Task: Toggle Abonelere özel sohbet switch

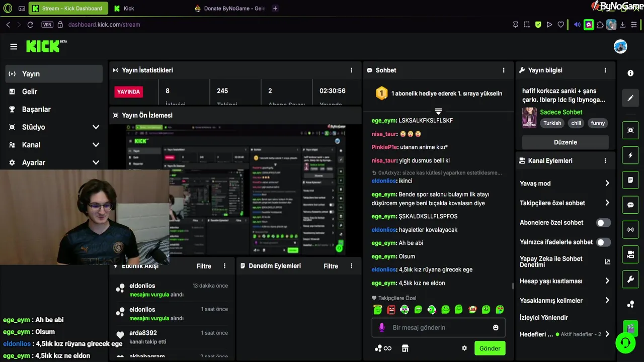Action: [x=603, y=223]
